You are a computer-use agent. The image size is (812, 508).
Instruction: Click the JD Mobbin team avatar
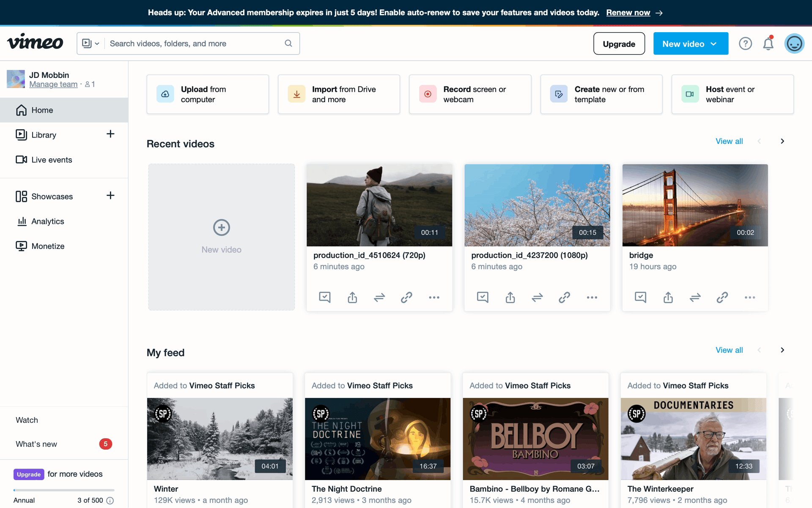[x=16, y=79]
